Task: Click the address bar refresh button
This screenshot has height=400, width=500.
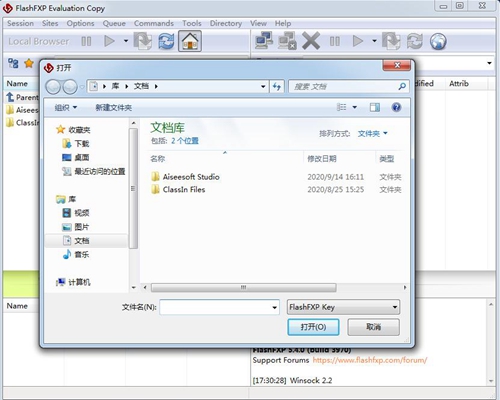Action: 277,87
